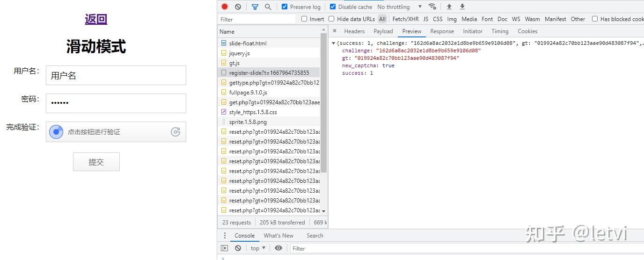
Task: Open console drawer three-dot menu
Action: coord(225,236)
